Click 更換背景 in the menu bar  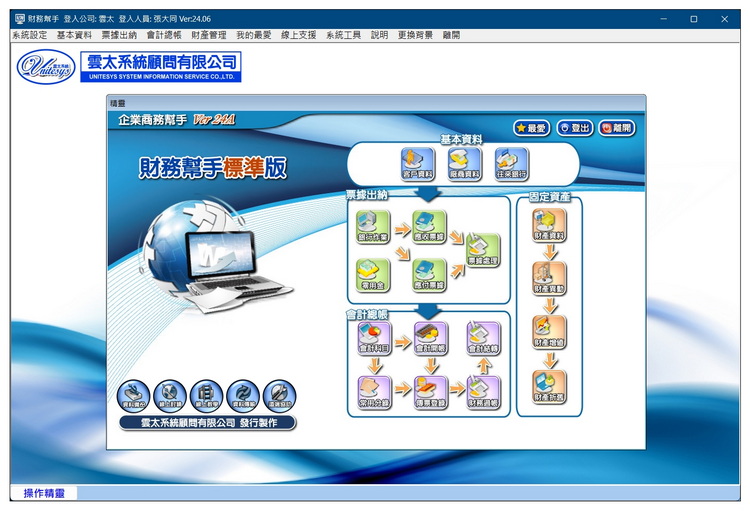(x=415, y=35)
